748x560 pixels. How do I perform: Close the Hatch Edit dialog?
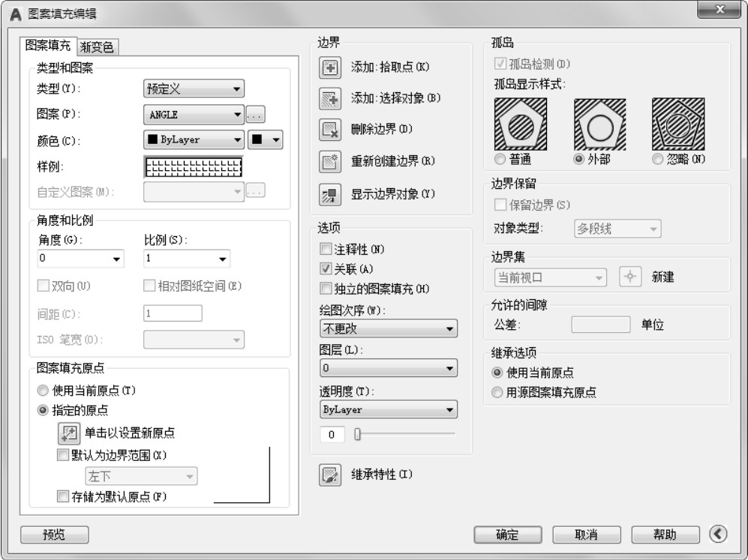(x=719, y=9)
